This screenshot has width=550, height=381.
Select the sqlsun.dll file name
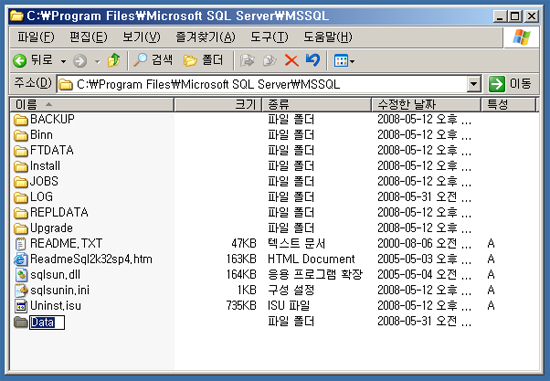coord(55,274)
